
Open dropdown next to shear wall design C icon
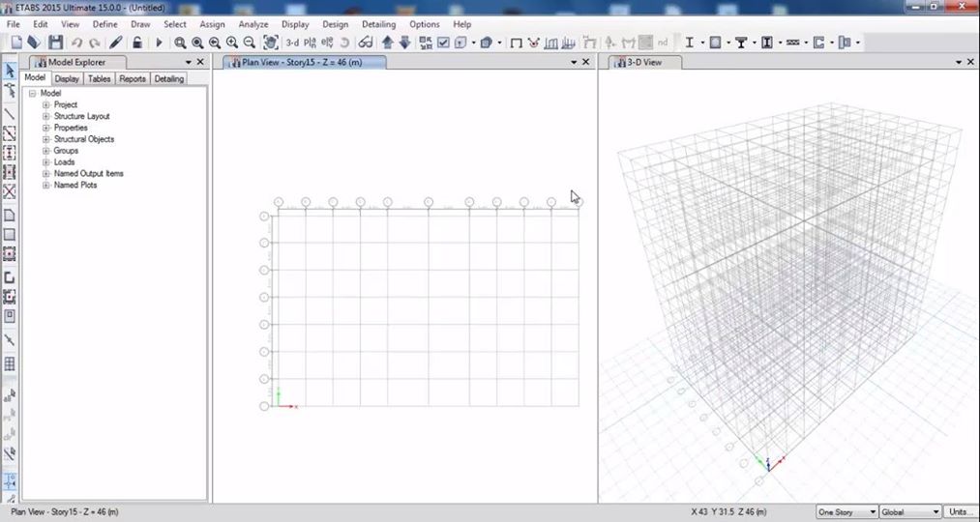832,43
